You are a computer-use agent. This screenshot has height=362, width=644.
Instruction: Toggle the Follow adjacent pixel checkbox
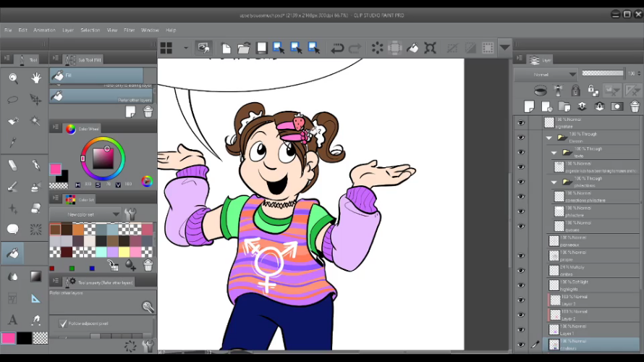click(63, 324)
